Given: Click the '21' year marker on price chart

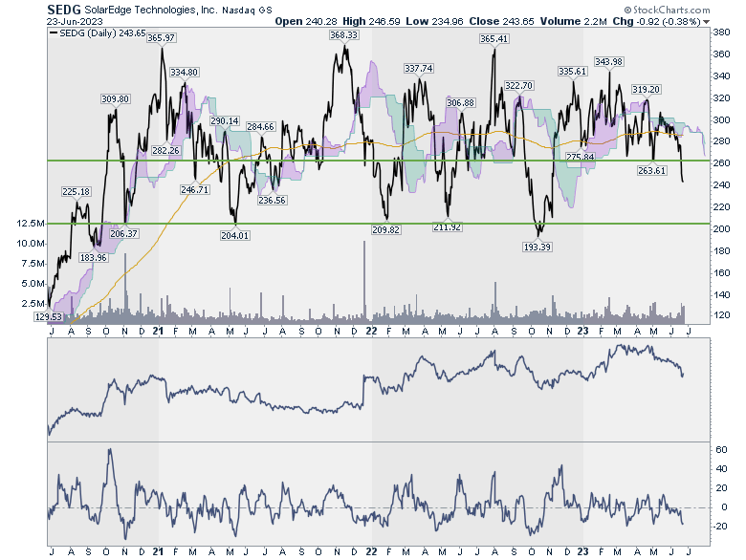Looking at the screenshot, I should (158, 331).
